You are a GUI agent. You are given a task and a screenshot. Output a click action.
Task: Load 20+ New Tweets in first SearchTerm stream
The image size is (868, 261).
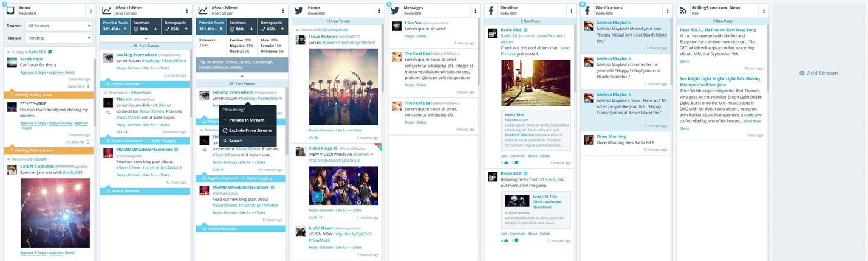145,45
